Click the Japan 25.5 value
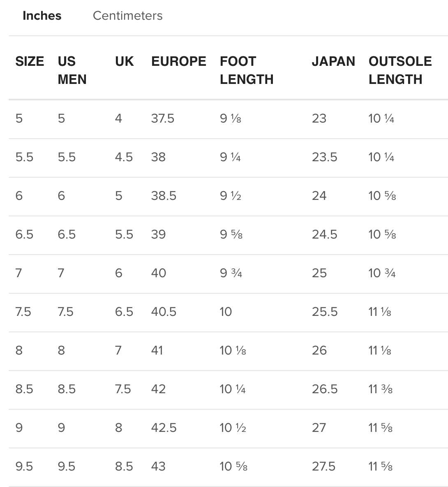 325,312
